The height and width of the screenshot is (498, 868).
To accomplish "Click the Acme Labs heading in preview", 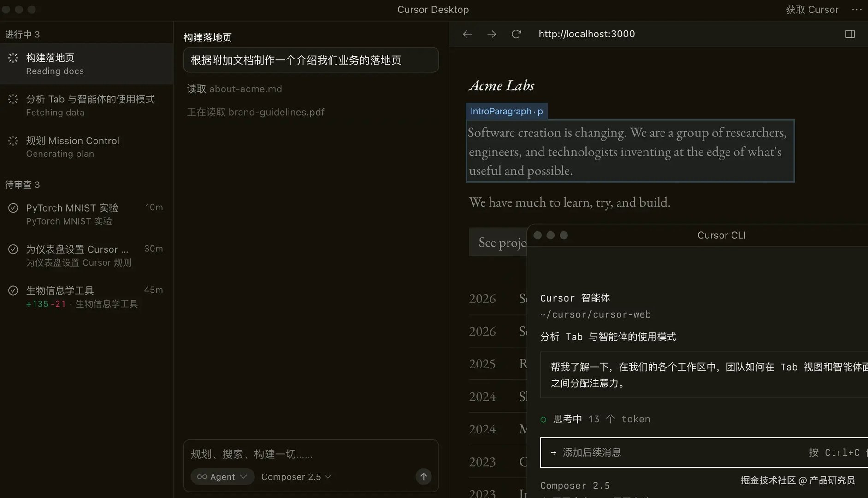I will (x=502, y=85).
